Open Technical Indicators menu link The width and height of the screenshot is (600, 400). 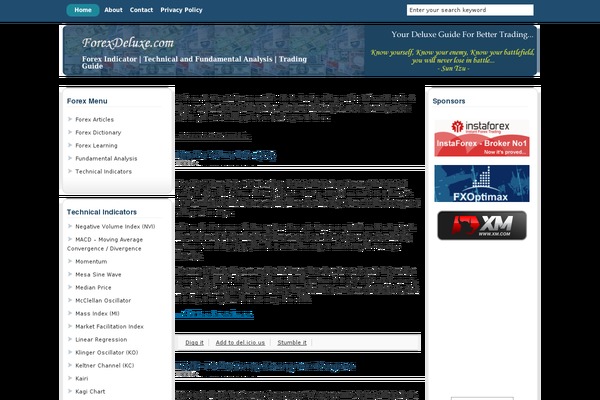click(103, 171)
